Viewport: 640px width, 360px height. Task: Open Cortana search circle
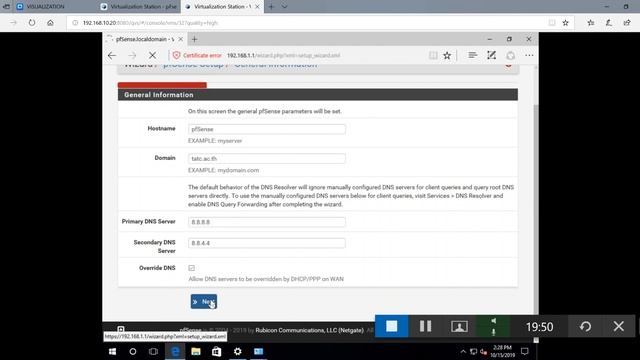coord(133,351)
